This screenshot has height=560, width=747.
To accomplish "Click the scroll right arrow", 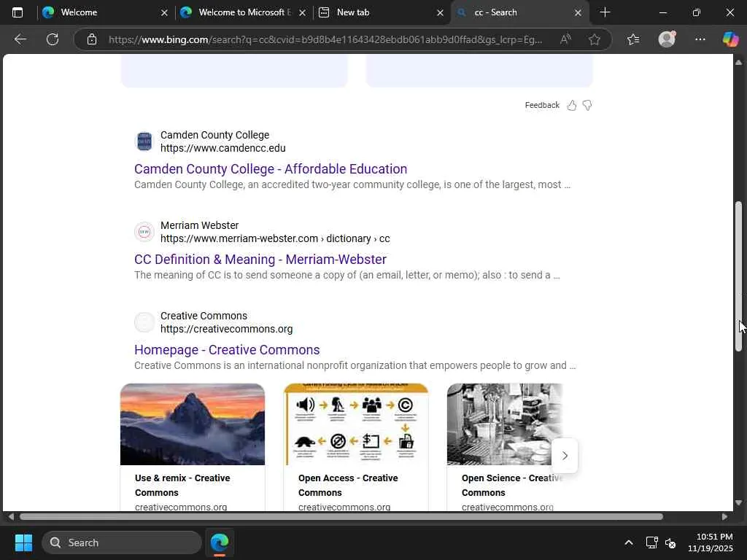I will point(724,517).
